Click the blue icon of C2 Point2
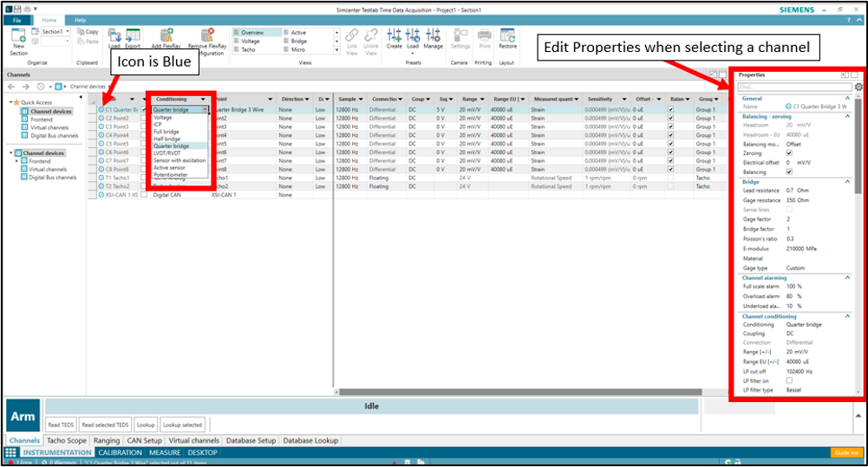The height and width of the screenshot is (467, 868). click(x=101, y=118)
